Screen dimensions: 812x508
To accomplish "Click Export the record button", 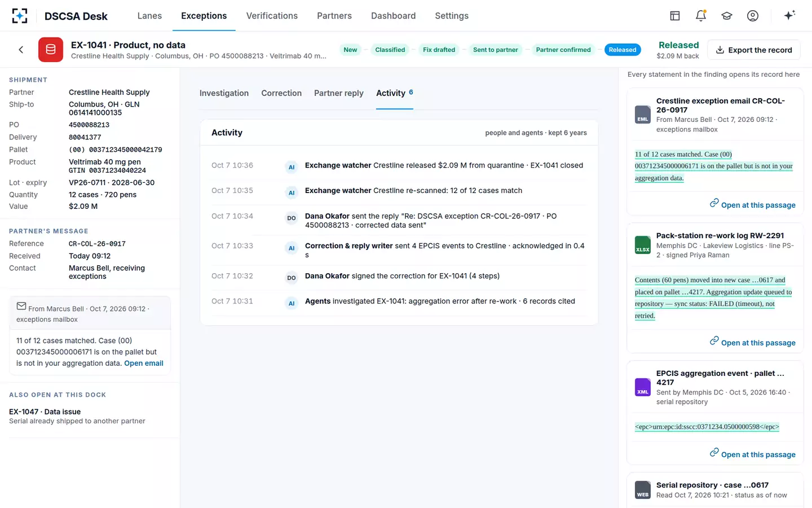I will pos(754,50).
